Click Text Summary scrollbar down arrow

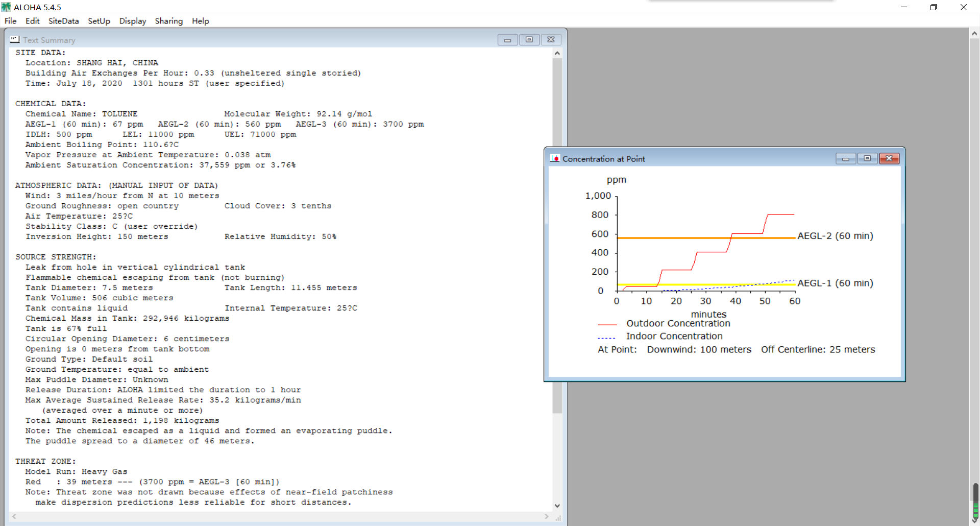pos(557,506)
